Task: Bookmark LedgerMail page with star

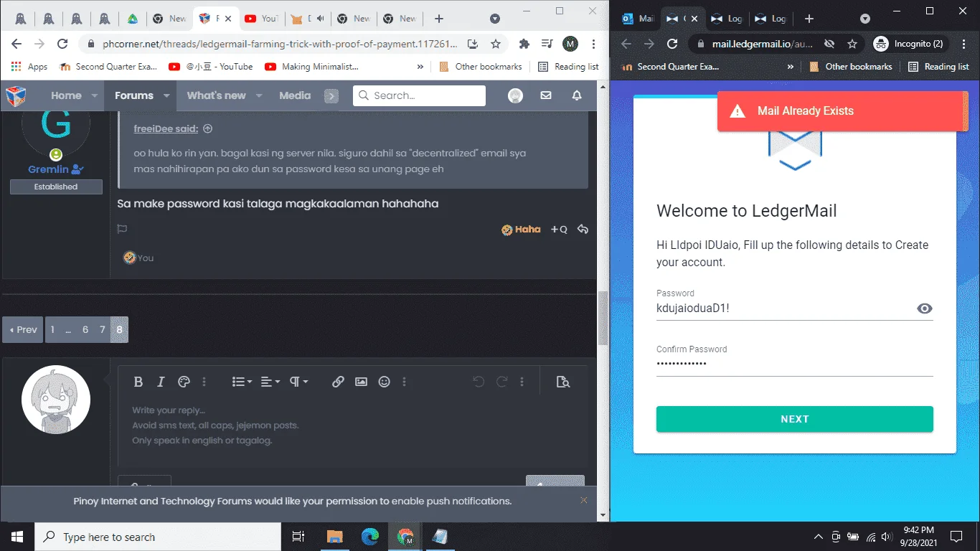Action: point(852,44)
